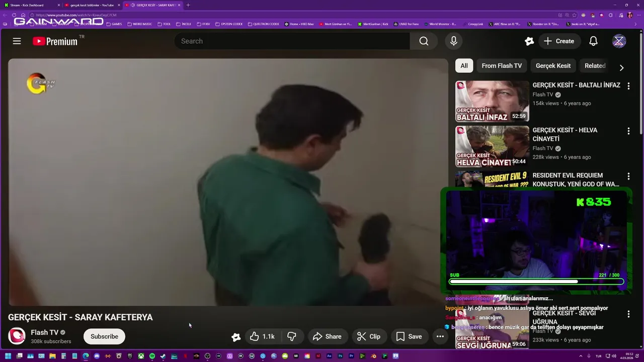The width and height of the screenshot is (644, 362).
Task: Open the account avatar menu
Action: 619,41
